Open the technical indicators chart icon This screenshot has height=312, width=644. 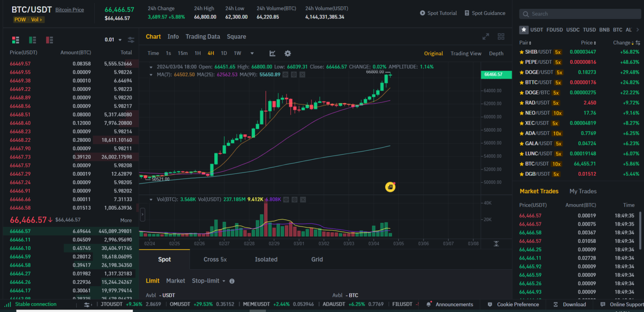pyautogui.click(x=273, y=53)
